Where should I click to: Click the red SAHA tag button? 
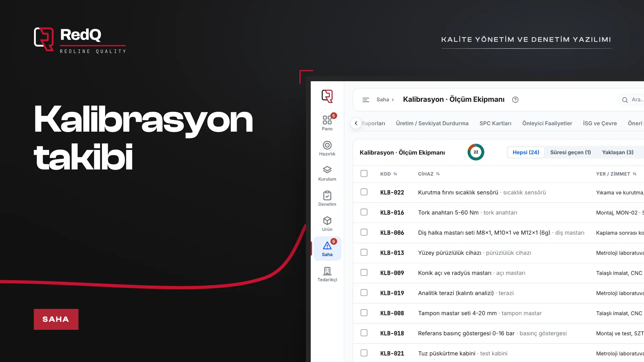pyautogui.click(x=56, y=319)
